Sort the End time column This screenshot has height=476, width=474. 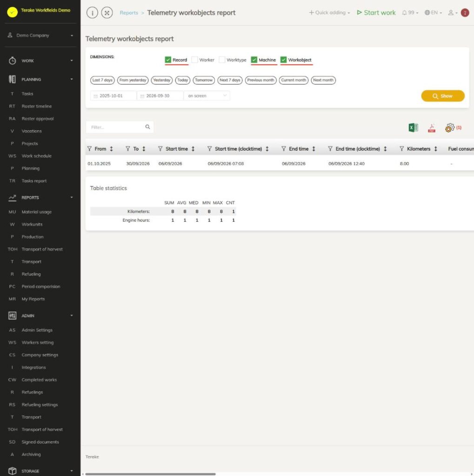pos(314,149)
